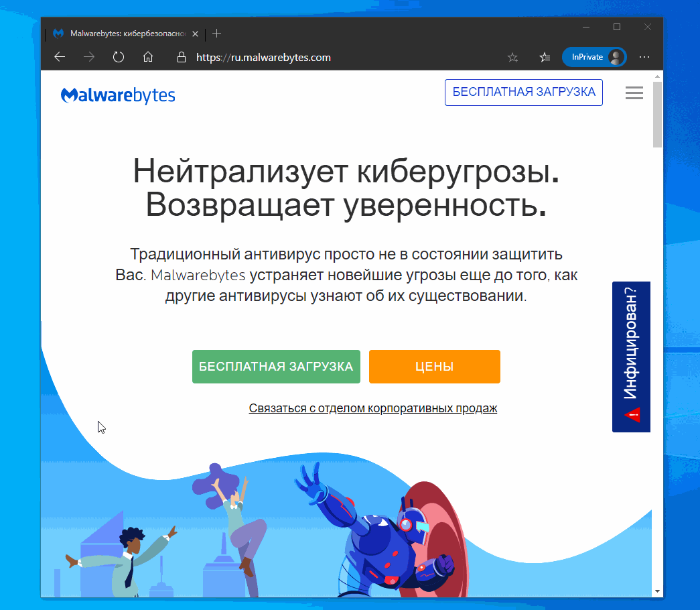Click green БЕСПЛАТНАЯ ЗАГРУЗКА button

[x=276, y=367]
